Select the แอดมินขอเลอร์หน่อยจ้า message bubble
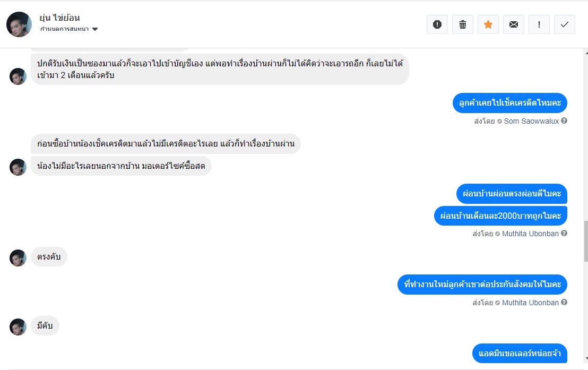This screenshot has height=370, width=588. pos(520,353)
